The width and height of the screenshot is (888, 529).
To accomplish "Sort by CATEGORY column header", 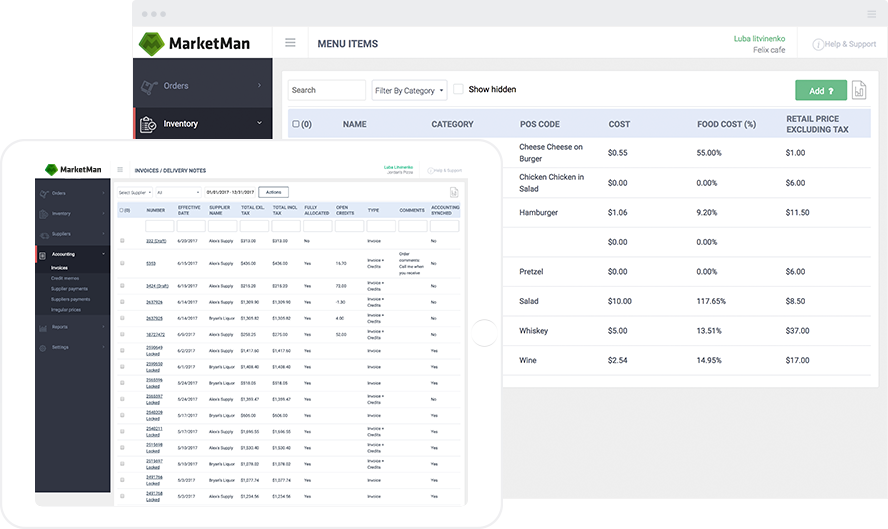I will tap(452, 124).
